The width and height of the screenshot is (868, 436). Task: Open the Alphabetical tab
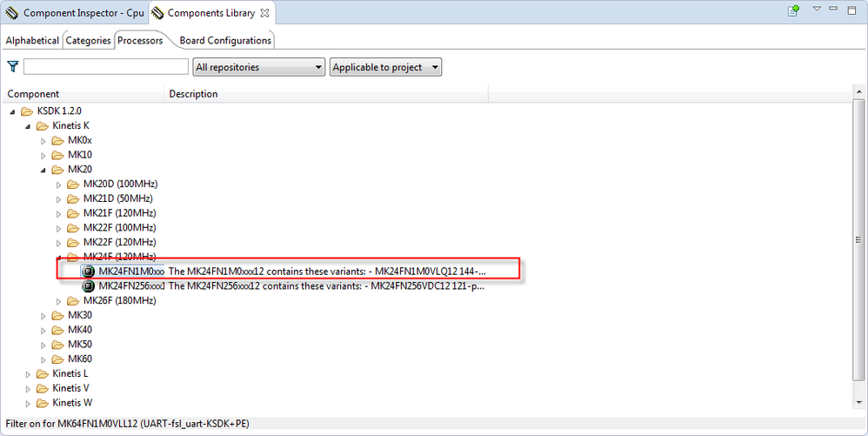[32, 40]
